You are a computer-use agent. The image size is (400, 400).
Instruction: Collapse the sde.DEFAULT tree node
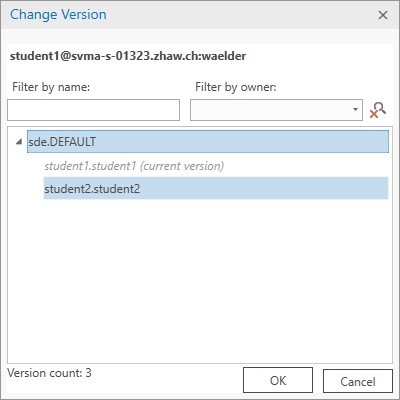tap(19, 142)
